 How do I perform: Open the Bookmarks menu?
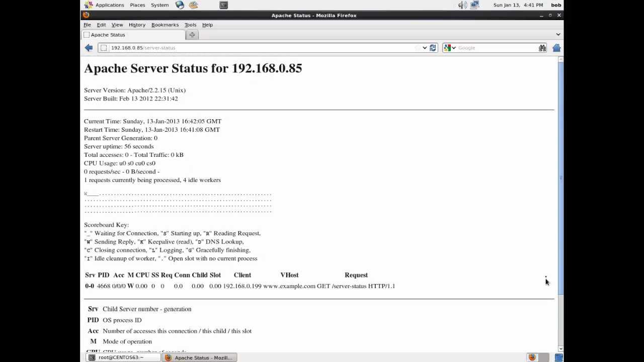[165, 25]
